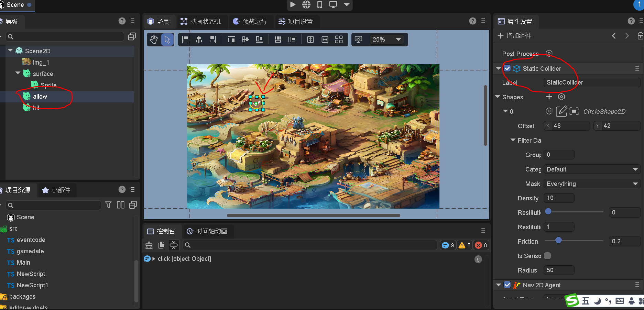Open the Category Default dropdown

[x=592, y=169]
